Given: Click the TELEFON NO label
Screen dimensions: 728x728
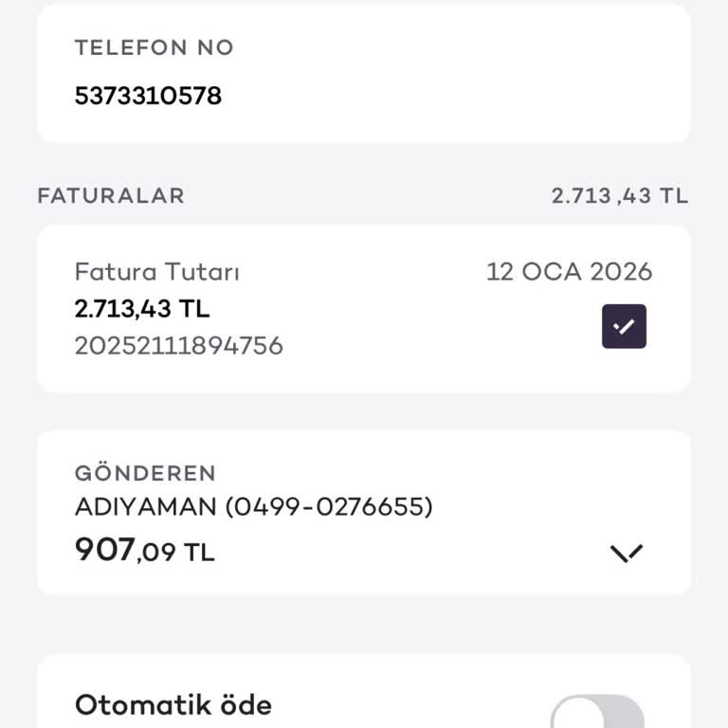Looking at the screenshot, I should [x=154, y=47].
